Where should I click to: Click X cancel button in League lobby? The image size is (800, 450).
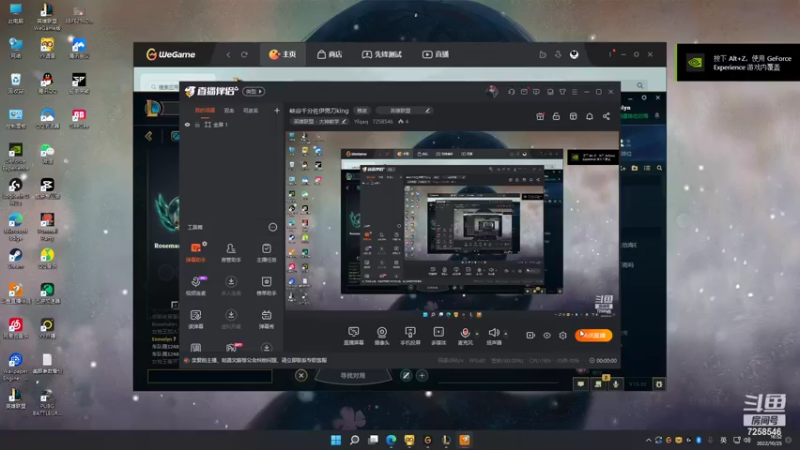(x=301, y=376)
